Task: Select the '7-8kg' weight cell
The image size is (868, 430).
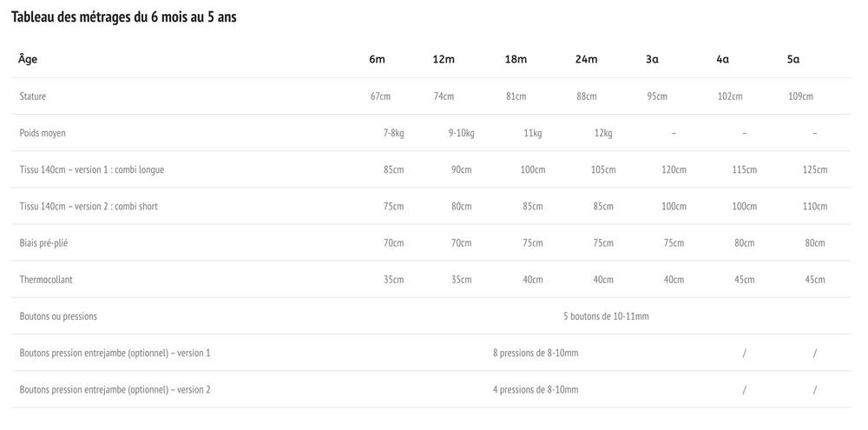Action: 393,133
